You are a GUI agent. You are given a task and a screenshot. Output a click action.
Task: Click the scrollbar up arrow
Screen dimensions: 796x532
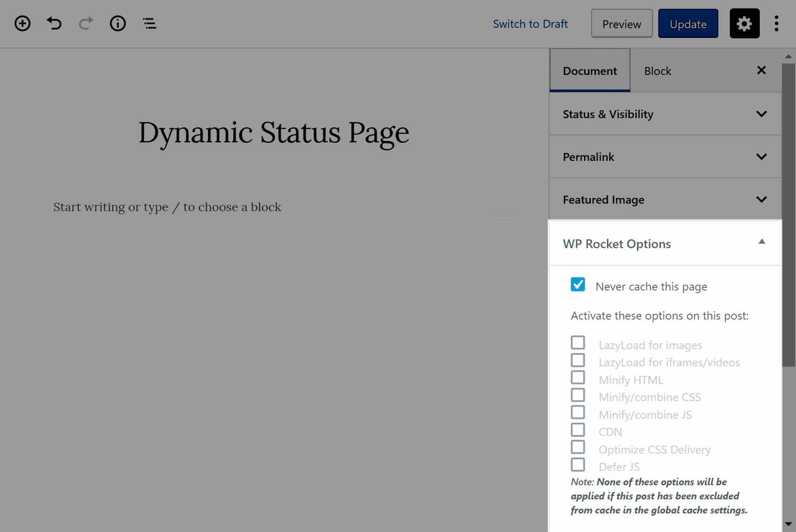tap(788, 57)
